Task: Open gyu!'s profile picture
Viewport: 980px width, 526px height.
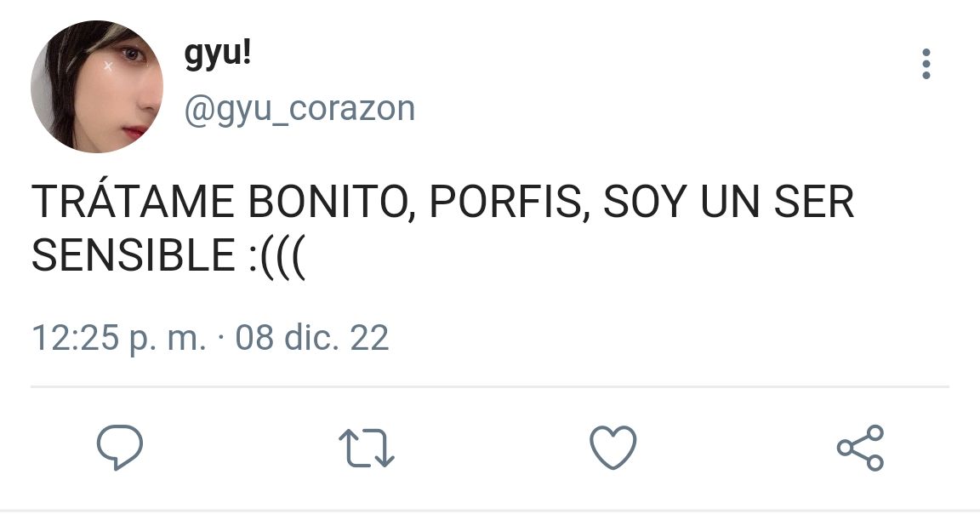Action: pos(97,86)
